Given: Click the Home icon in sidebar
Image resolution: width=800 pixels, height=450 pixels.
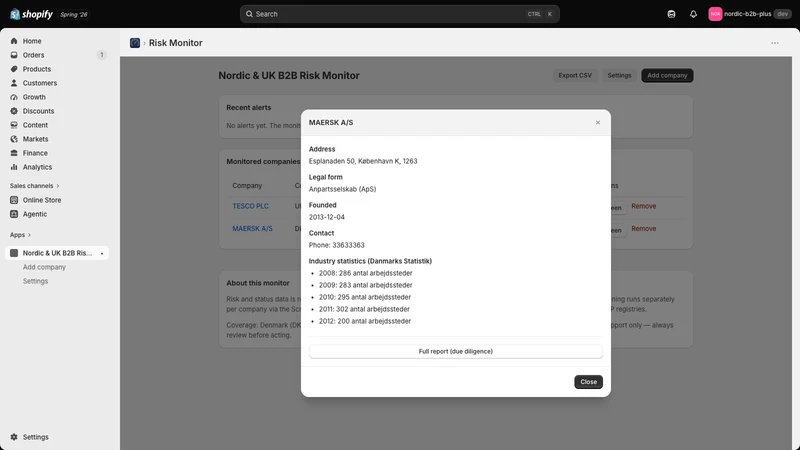Looking at the screenshot, I should click(x=14, y=41).
